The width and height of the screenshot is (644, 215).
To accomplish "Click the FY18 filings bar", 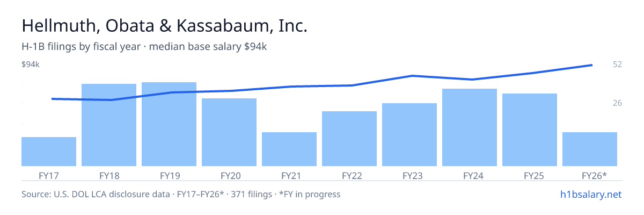I will point(109,125).
